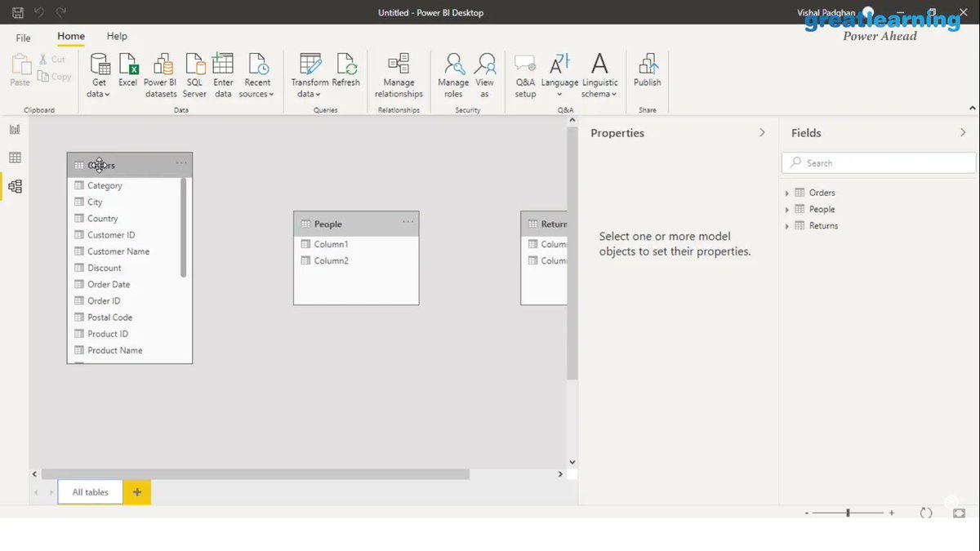Screen dimensions: 980x551
Task: Select the Help ribbon tab
Action: tap(117, 37)
